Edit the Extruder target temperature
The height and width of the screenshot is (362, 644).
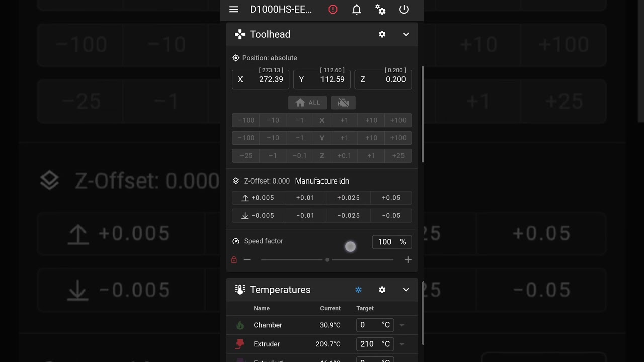point(375,344)
